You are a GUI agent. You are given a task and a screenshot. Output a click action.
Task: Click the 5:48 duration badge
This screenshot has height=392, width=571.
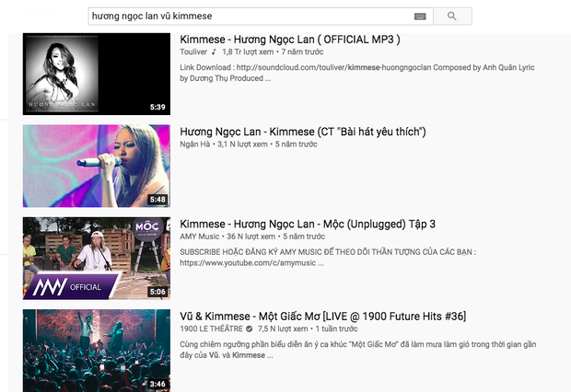(157, 200)
